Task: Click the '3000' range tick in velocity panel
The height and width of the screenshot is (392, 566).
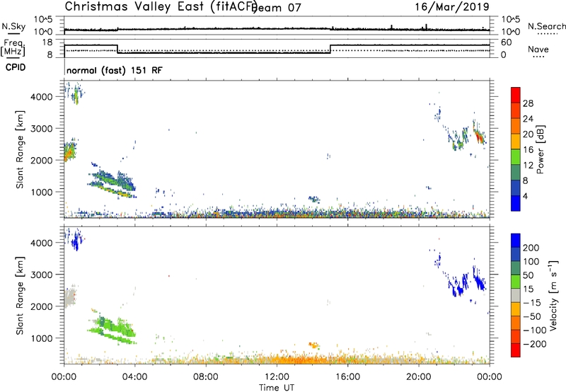Action: [x=41, y=275]
